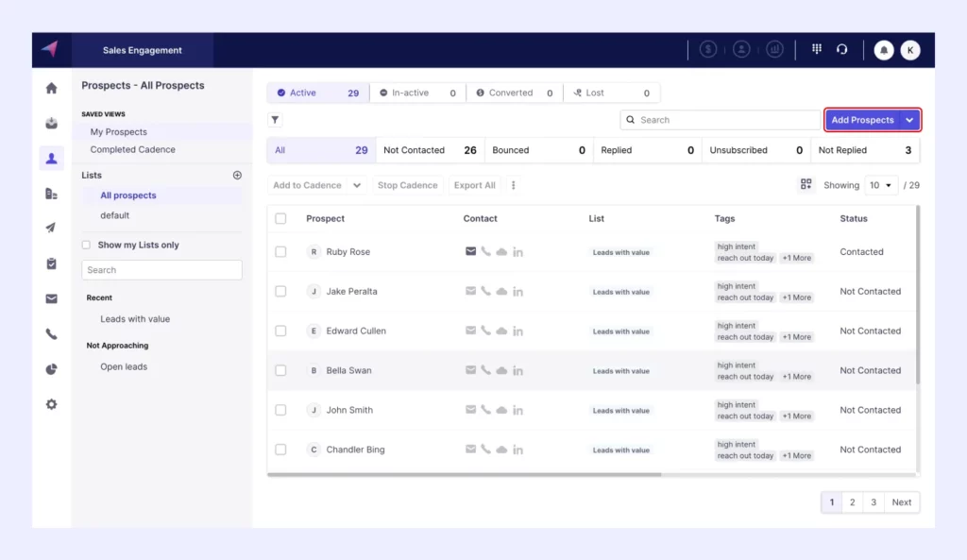Click the notifications bell icon

coord(883,49)
